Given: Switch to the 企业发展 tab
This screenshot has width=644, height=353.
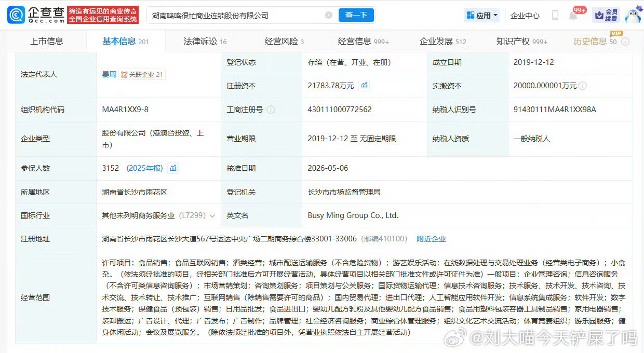Looking at the screenshot, I should click(443, 42).
